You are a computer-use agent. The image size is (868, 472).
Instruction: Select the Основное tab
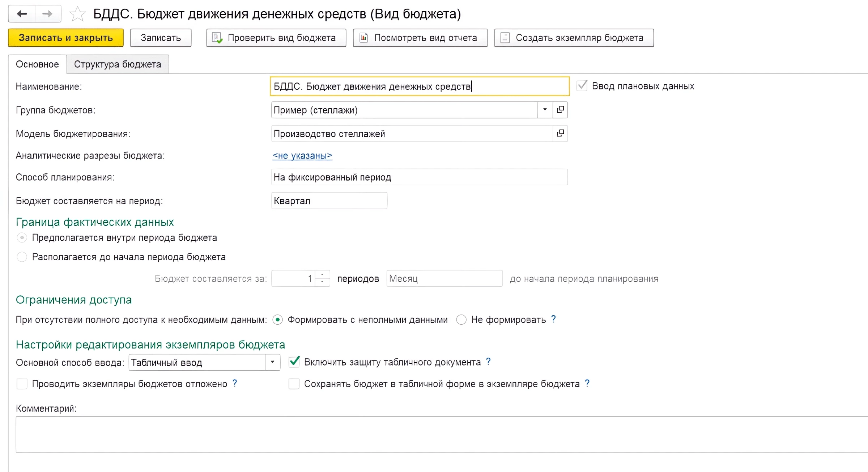coord(37,64)
